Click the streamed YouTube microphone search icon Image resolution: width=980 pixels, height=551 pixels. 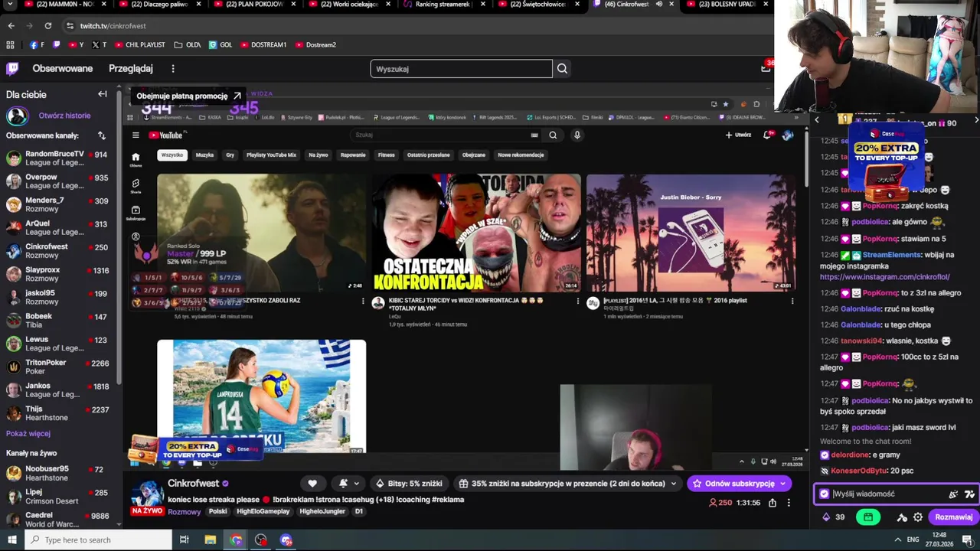[x=577, y=135]
